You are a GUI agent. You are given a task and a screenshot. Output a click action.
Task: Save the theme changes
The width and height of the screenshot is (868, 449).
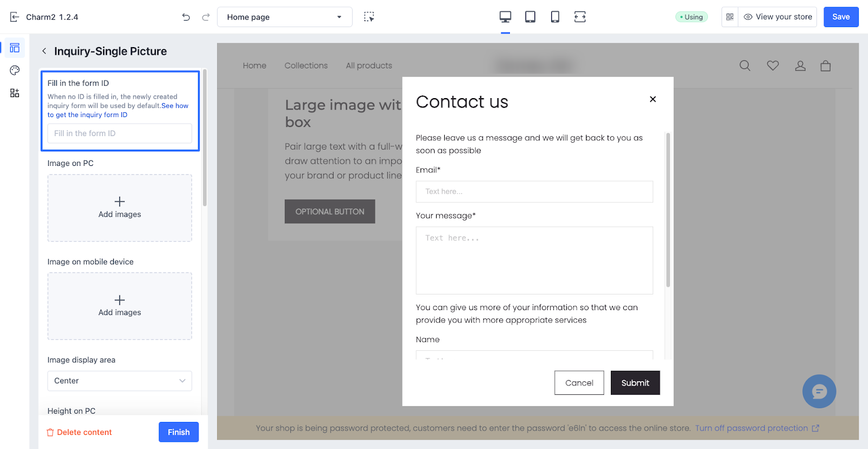840,17
